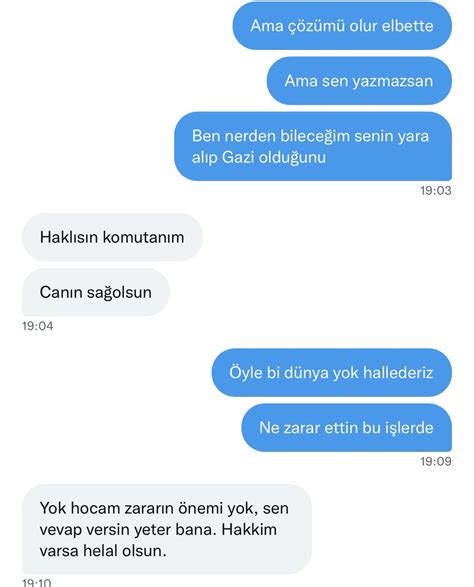Click the word 'Gazi' in blue bubble
The height and width of the screenshot is (587, 474).
point(238,157)
